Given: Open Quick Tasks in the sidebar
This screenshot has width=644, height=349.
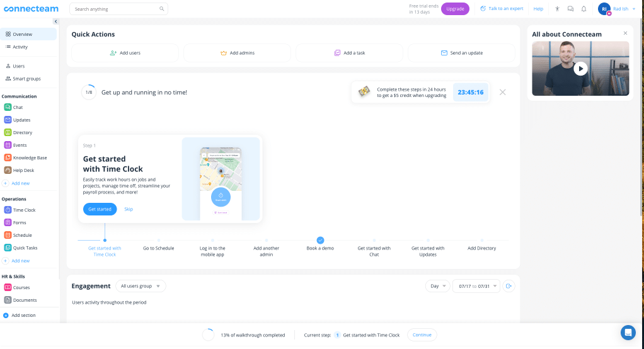Looking at the screenshot, I should coord(21,248).
